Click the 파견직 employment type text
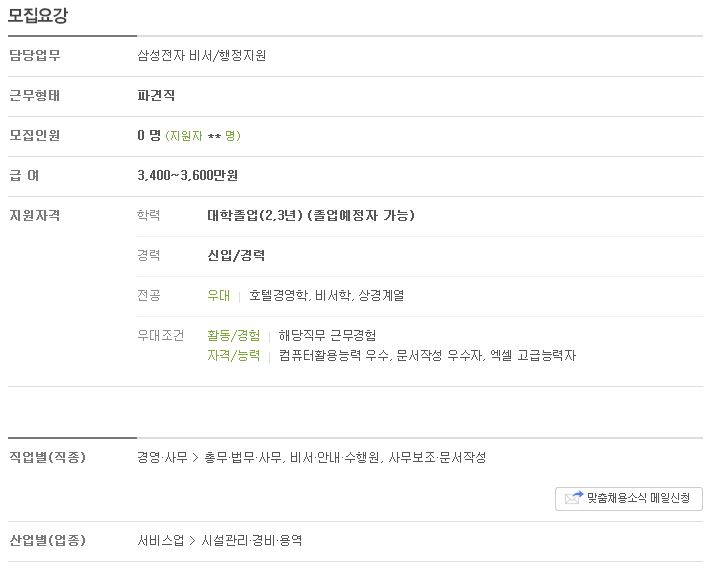Image resolution: width=720 pixels, height=573 pixels. [156, 96]
